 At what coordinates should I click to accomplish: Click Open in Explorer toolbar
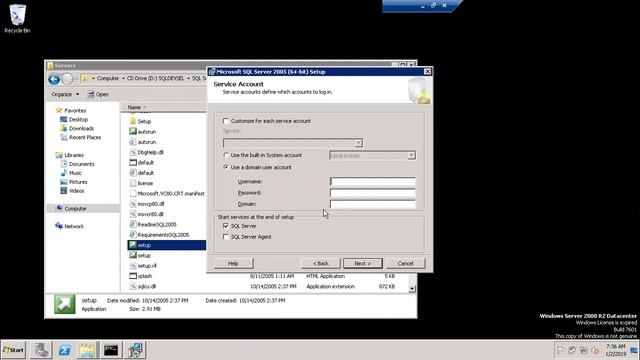[x=98, y=94]
